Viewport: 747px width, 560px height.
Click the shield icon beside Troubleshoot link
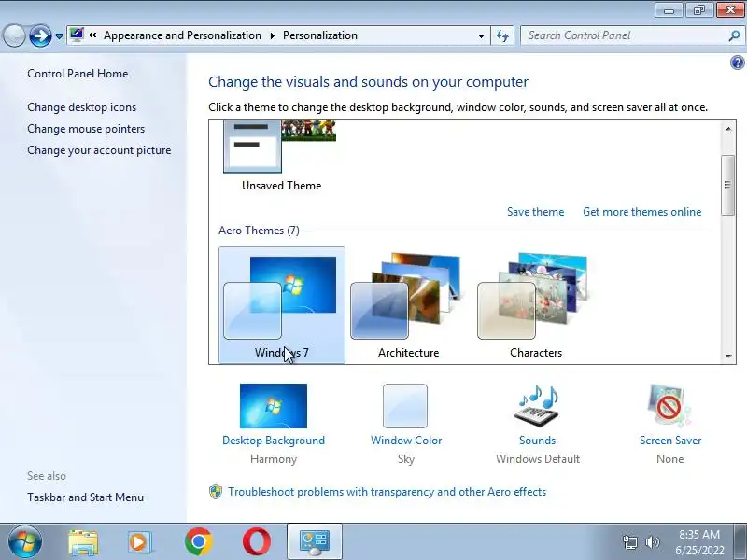pyautogui.click(x=216, y=492)
